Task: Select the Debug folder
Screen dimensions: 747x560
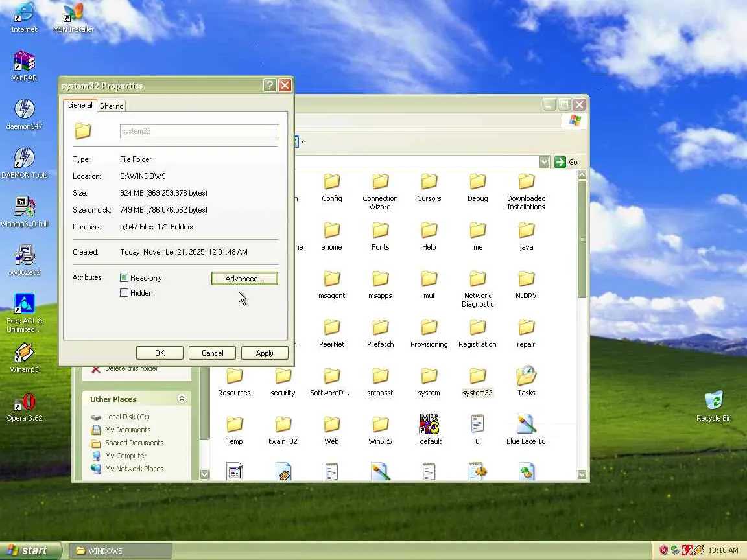Action: [x=477, y=188]
